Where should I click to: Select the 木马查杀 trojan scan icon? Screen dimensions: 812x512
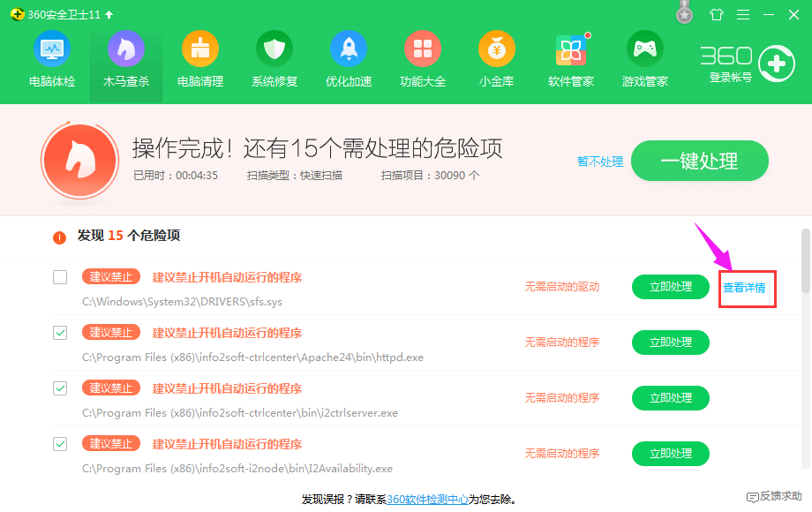click(126, 49)
